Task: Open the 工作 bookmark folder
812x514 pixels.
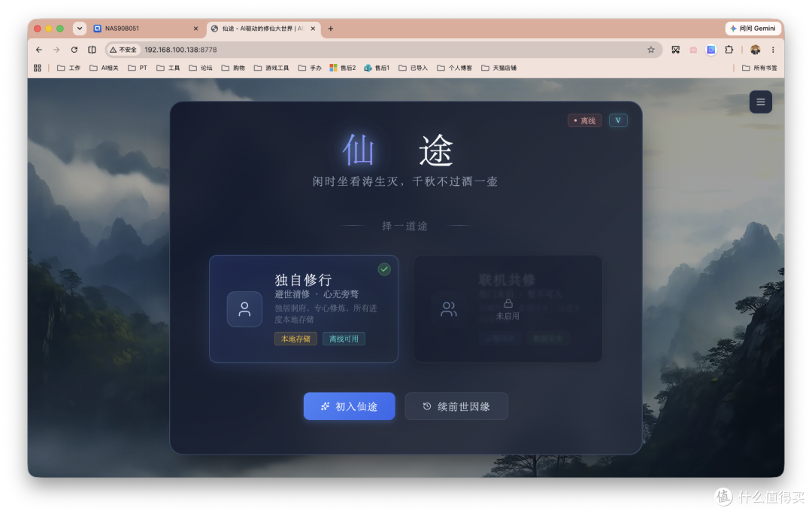Action: (69, 68)
